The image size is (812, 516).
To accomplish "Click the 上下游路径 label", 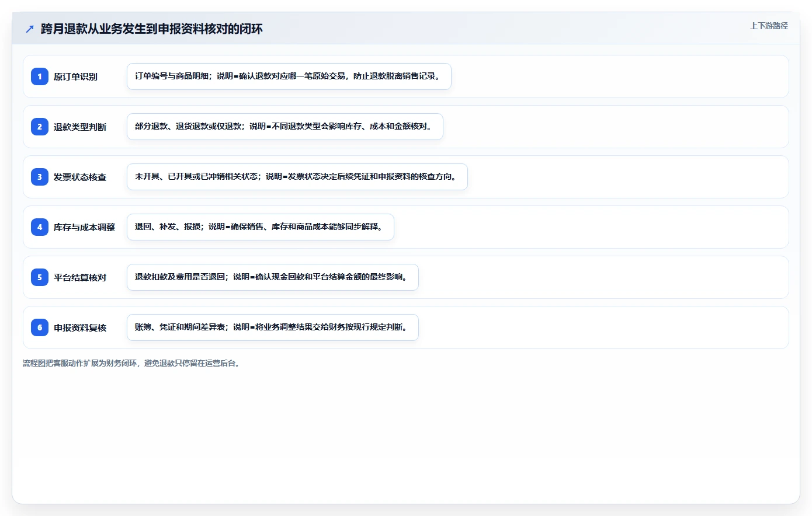I will (769, 26).
